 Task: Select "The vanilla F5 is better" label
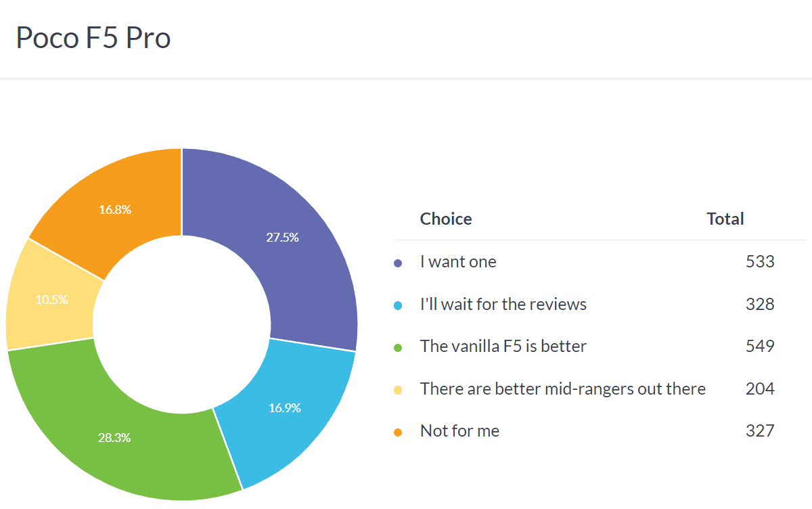(x=503, y=347)
